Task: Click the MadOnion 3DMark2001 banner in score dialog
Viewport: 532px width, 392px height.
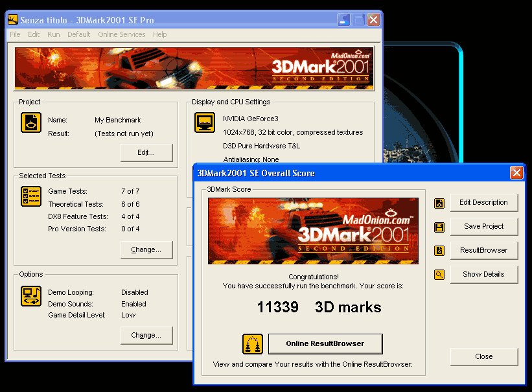Action: 313,231
